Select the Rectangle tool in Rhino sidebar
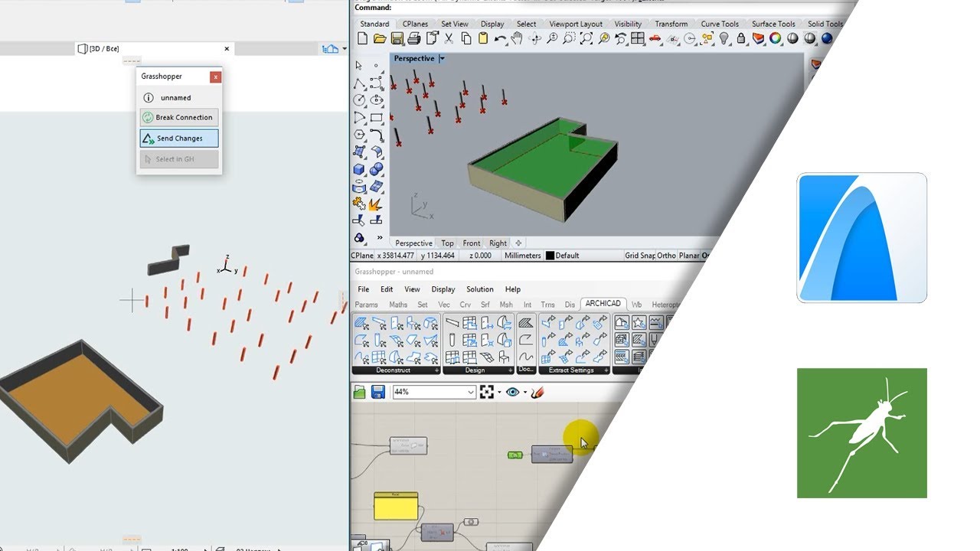This screenshot has height=551, width=980. click(x=376, y=118)
